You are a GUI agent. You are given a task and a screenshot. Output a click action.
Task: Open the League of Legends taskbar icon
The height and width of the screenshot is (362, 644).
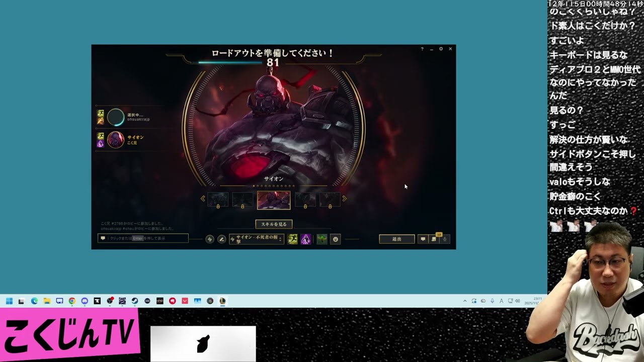pos(222,301)
